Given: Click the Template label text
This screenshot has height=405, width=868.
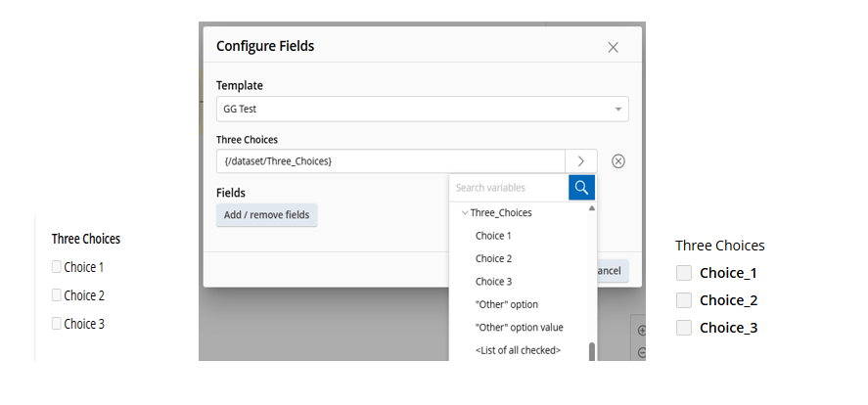Looking at the screenshot, I should [239, 86].
